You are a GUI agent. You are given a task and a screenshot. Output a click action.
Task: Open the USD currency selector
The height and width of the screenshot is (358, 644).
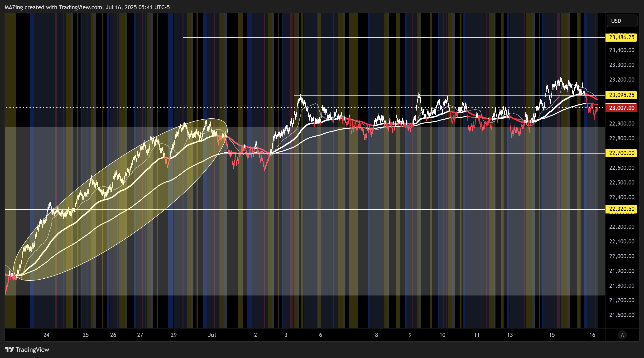622,21
